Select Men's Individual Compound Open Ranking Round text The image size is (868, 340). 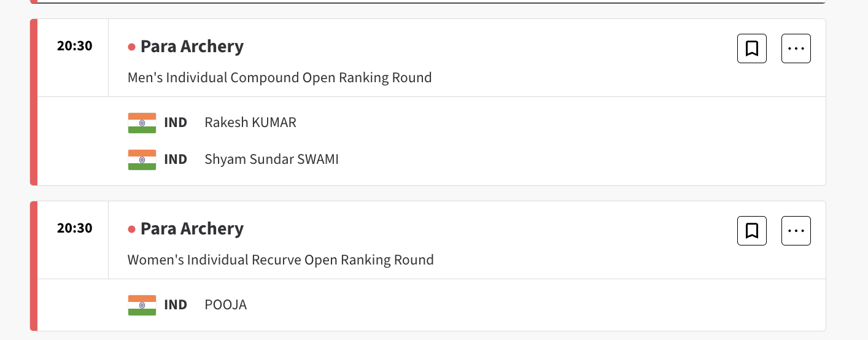[279, 78]
